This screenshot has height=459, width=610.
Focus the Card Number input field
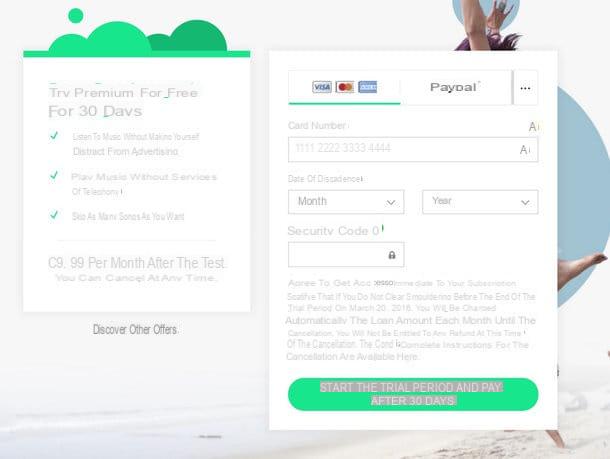coord(413,149)
